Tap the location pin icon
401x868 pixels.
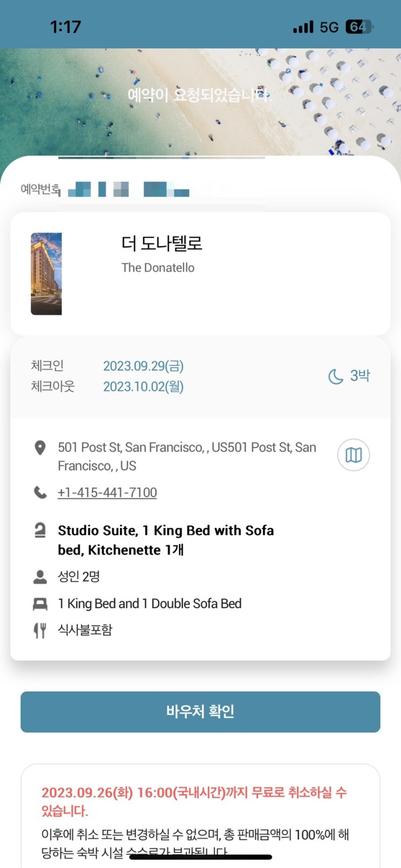click(x=40, y=448)
